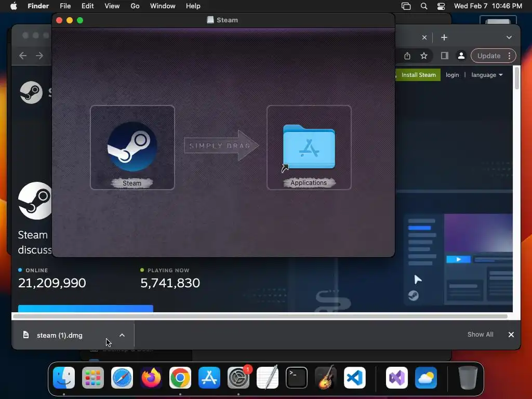
Task: Expand the language dropdown
Action: pyautogui.click(x=487, y=75)
